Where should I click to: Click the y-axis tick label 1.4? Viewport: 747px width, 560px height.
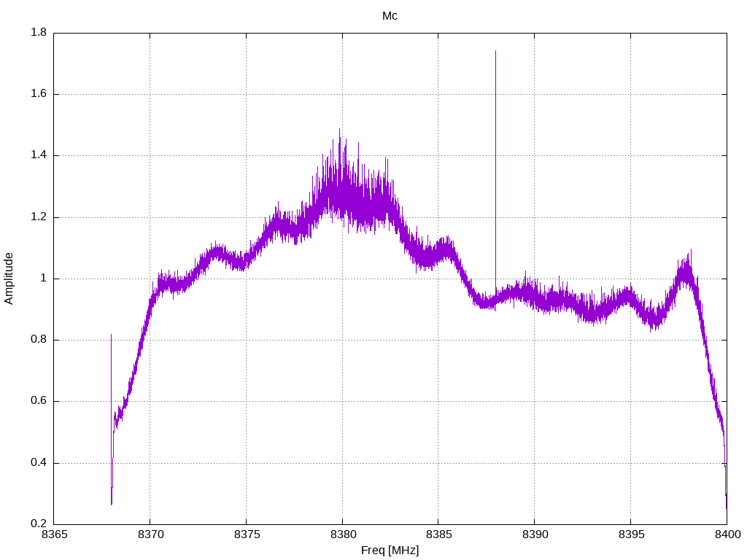pyautogui.click(x=39, y=155)
